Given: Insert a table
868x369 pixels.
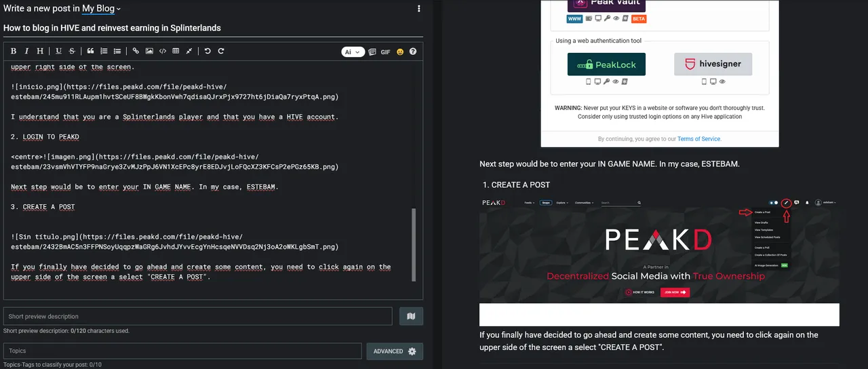Looking at the screenshot, I should (x=176, y=52).
